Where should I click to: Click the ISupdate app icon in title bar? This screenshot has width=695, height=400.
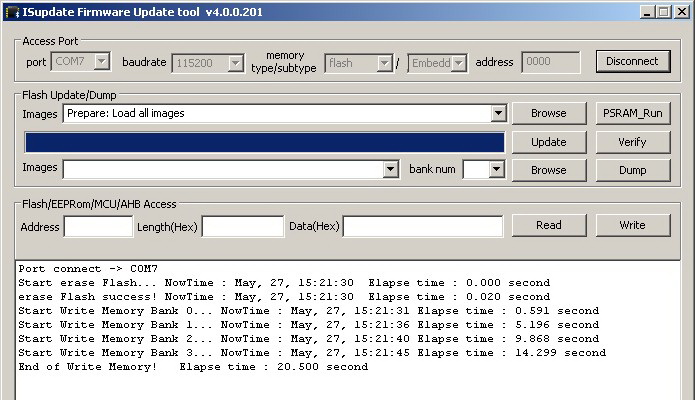pyautogui.click(x=11, y=11)
